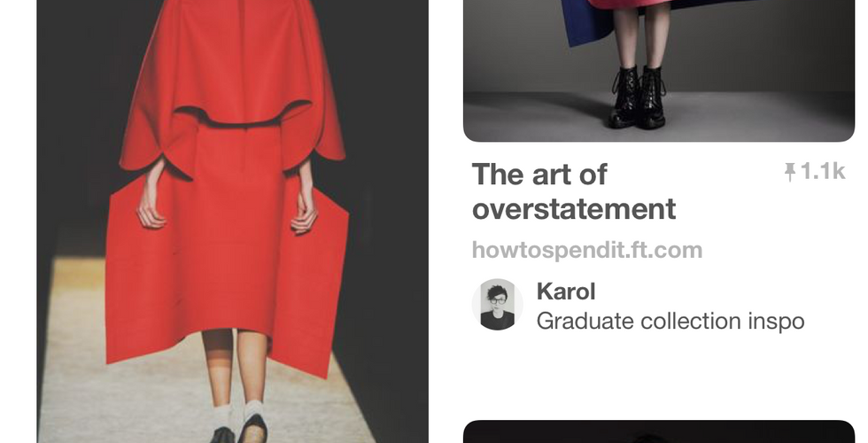Open Karol's profile via the name

(566, 291)
